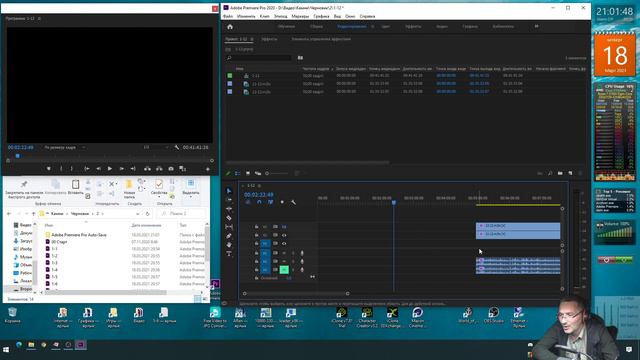This screenshot has height=360, width=640.
Task: Open Premiere from Windows taskbar
Action: 80,345
